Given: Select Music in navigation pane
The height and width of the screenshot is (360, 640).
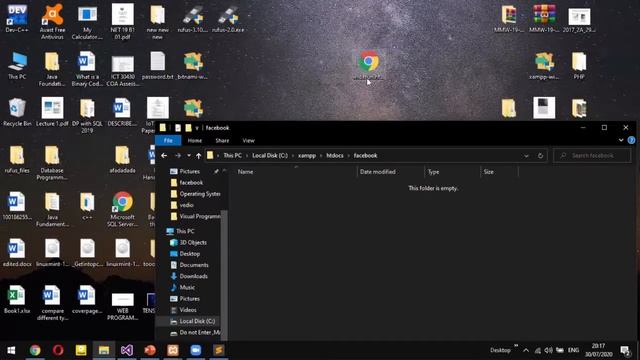Looking at the screenshot, I should coord(187,287).
